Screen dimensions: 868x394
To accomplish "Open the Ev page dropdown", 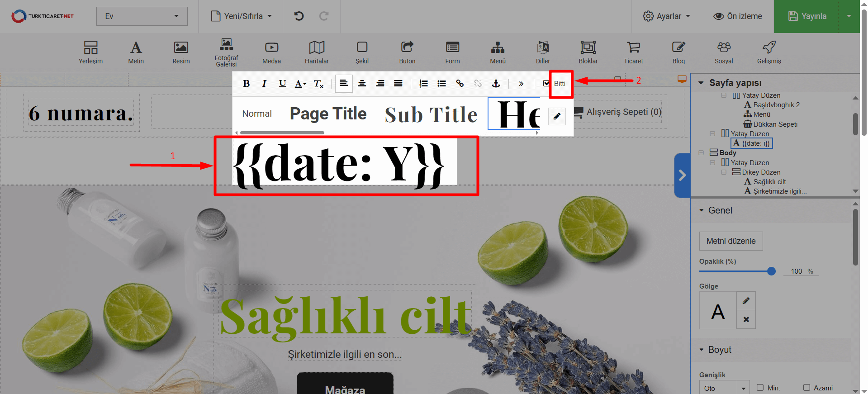I will pos(142,16).
